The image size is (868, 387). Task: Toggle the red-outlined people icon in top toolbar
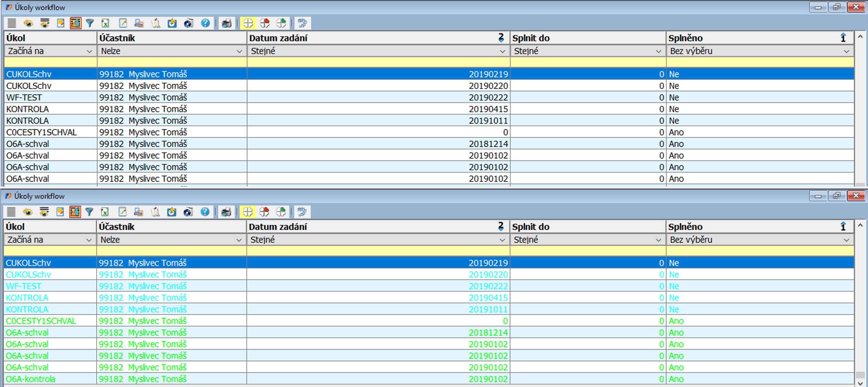pos(75,23)
